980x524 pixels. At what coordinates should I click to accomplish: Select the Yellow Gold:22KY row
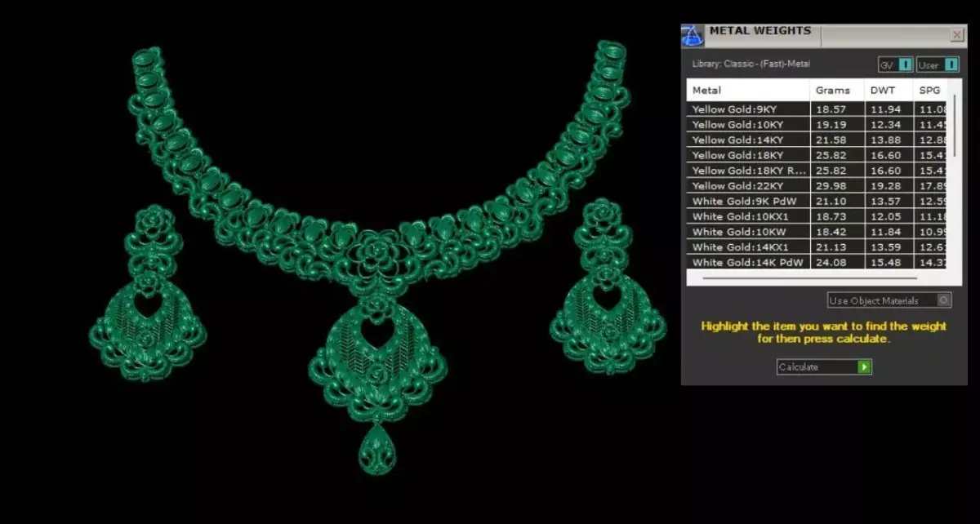point(817,185)
